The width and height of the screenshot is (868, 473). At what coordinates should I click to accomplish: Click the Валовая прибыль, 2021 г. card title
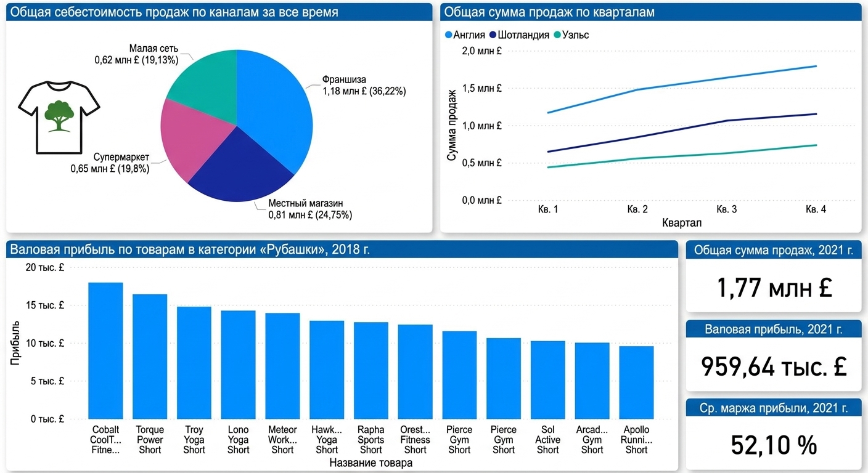click(774, 329)
